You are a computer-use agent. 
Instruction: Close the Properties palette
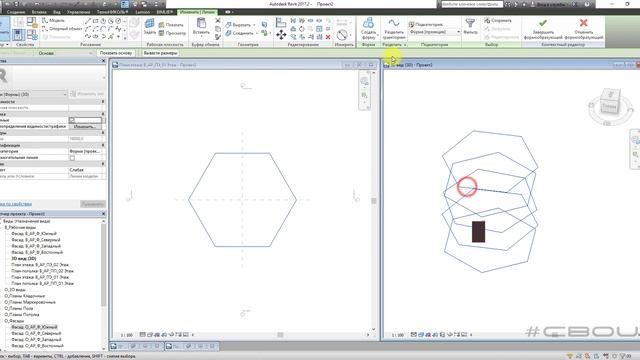coord(103,61)
